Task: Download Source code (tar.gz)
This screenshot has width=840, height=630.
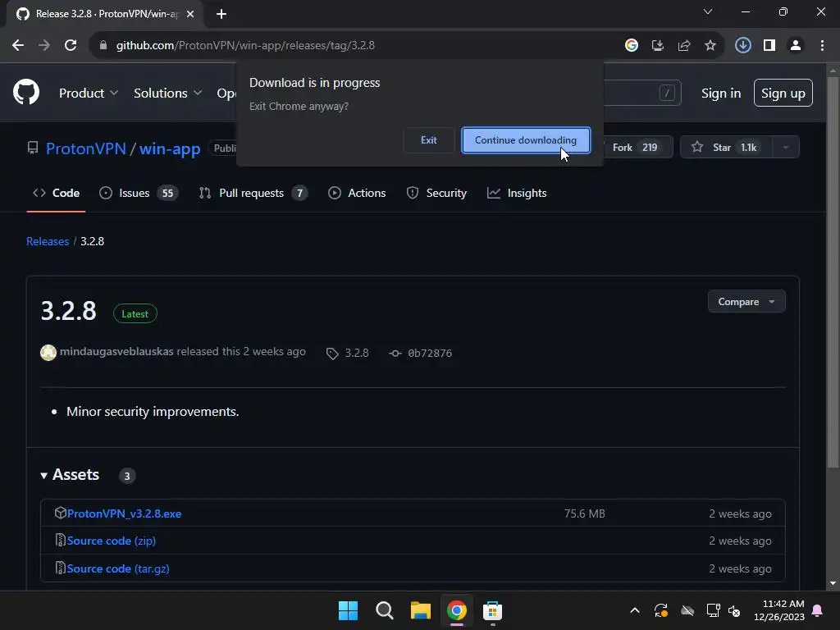Action: click(118, 569)
